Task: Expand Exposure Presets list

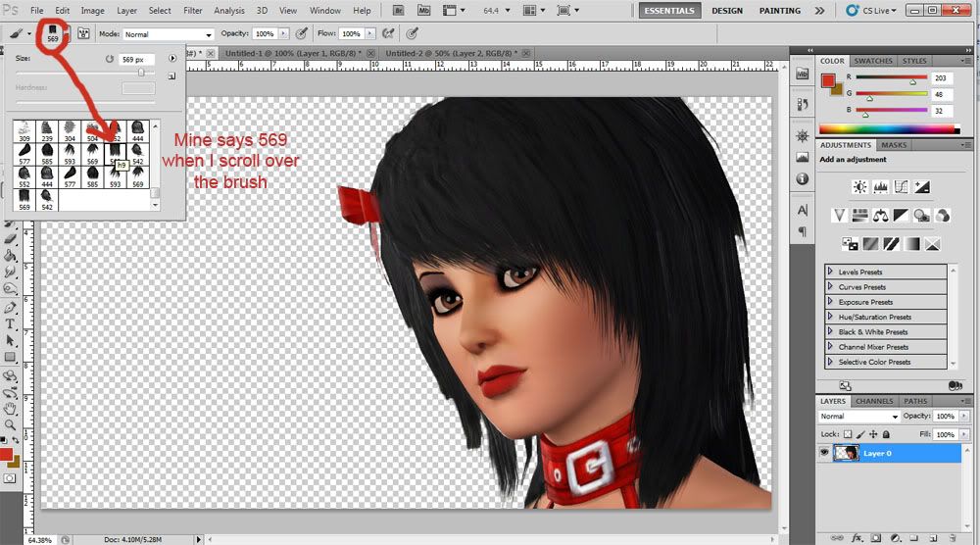Action: [830, 301]
